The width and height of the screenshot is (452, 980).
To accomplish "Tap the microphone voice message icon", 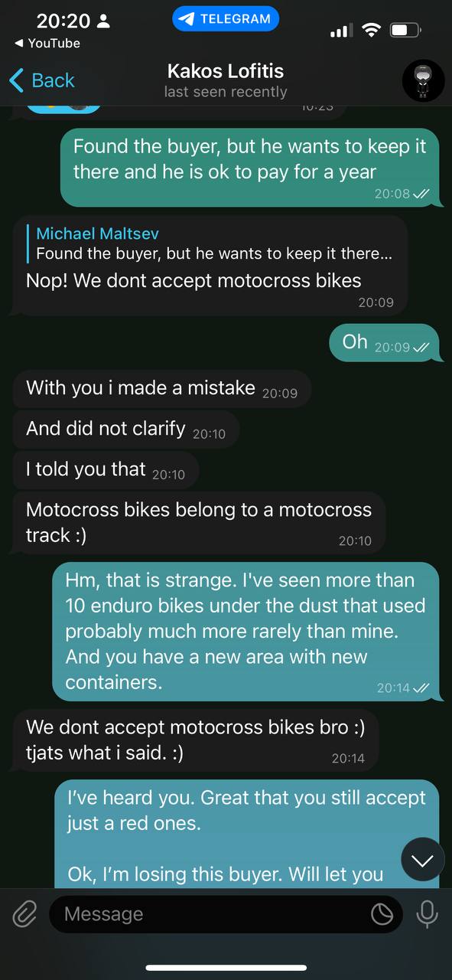I will click(427, 914).
